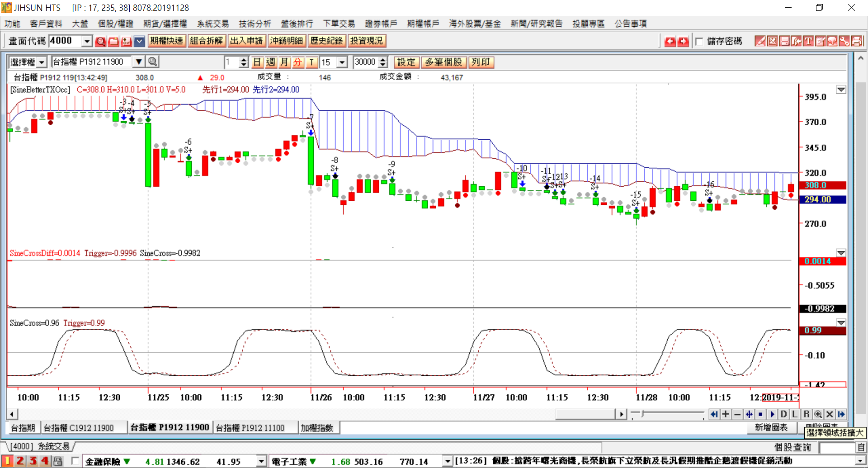The height and width of the screenshot is (468, 868).
Task: Open the 畫面代碼 4000 dropdown
Action: pos(87,41)
